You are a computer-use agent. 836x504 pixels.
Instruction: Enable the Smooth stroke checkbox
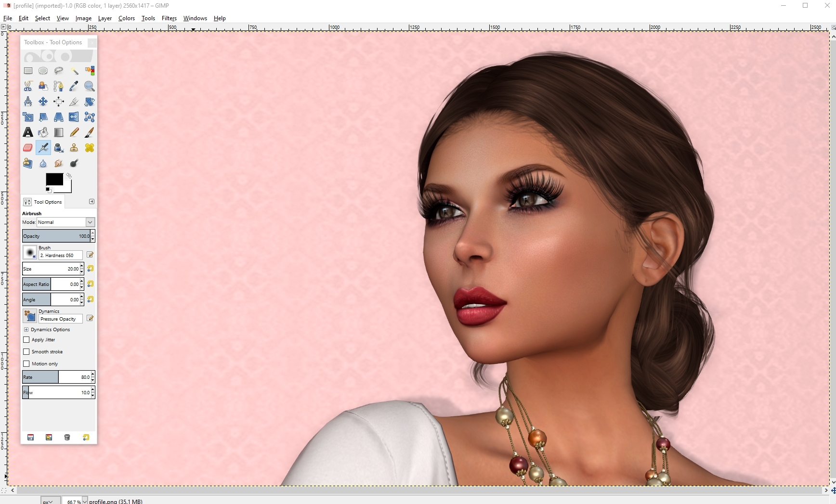tap(26, 352)
